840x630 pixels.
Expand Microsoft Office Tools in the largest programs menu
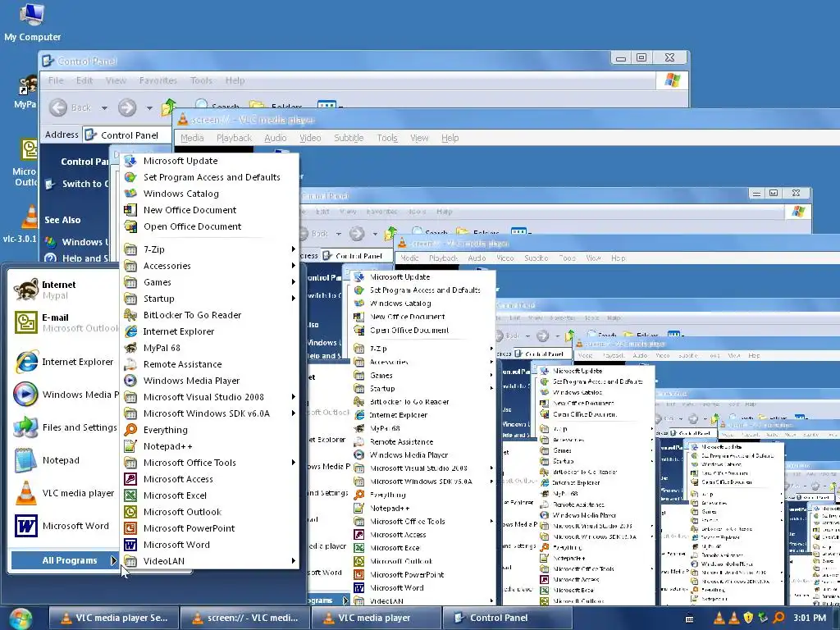(211, 463)
